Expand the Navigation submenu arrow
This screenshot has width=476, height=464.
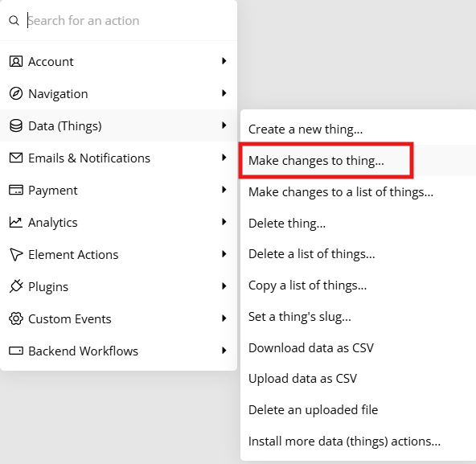pos(224,93)
